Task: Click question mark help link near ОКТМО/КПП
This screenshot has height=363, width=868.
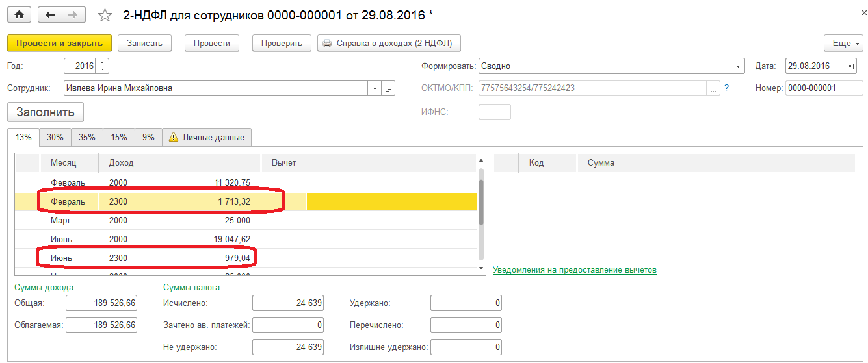Action: 726,88
